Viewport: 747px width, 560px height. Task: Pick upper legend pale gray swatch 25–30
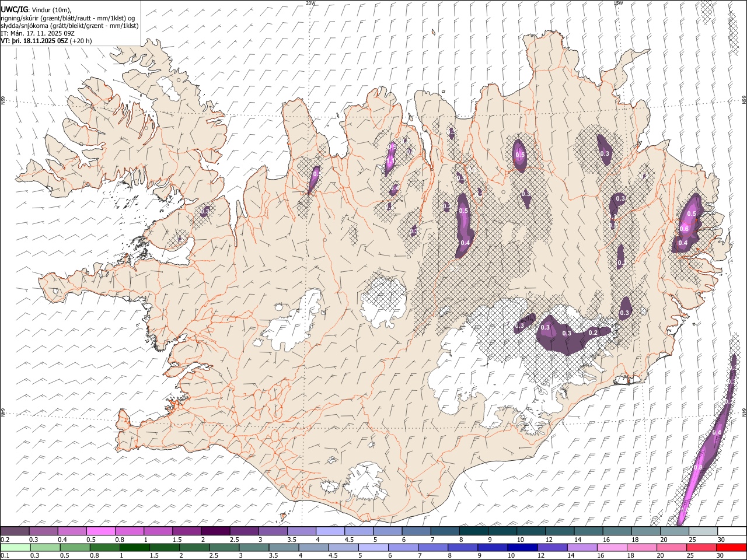tap(703, 531)
